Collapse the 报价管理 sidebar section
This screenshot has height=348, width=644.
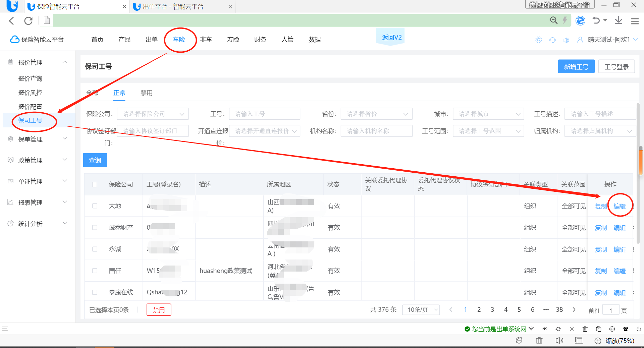38,62
